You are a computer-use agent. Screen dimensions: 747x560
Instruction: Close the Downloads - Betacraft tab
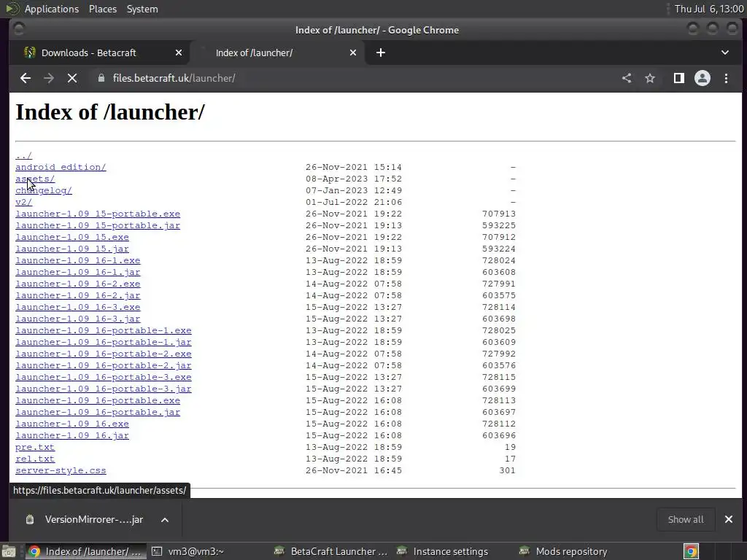point(179,52)
